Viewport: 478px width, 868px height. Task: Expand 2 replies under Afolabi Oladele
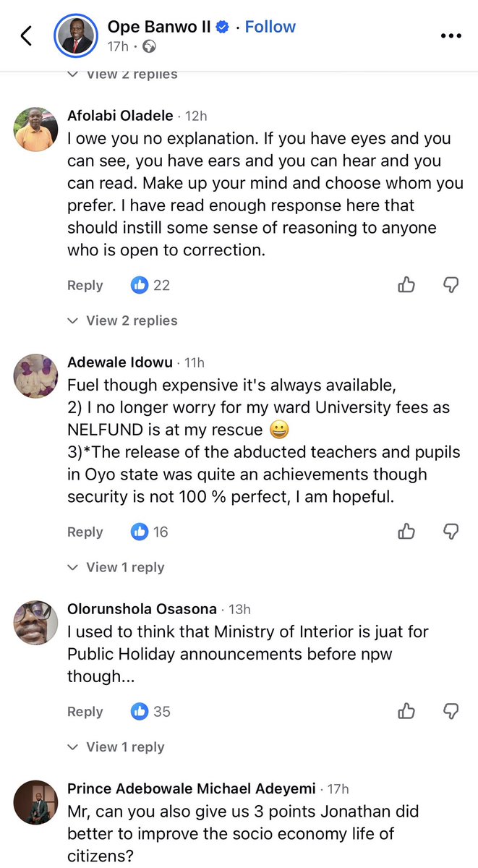click(121, 320)
